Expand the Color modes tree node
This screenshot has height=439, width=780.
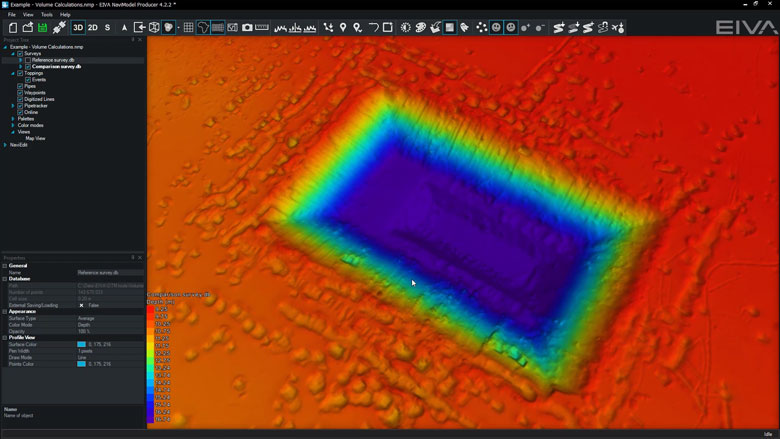(x=13, y=125)
